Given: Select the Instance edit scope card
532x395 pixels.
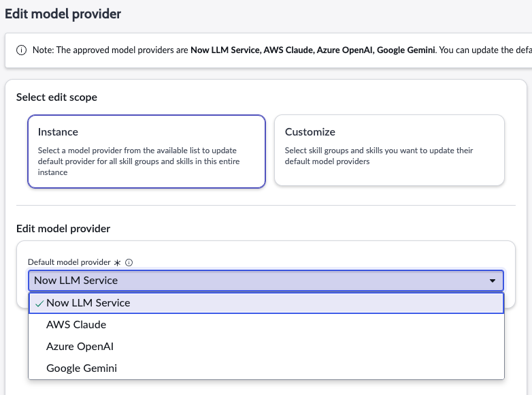Looking at the screenshot, I should coord(146,151).
